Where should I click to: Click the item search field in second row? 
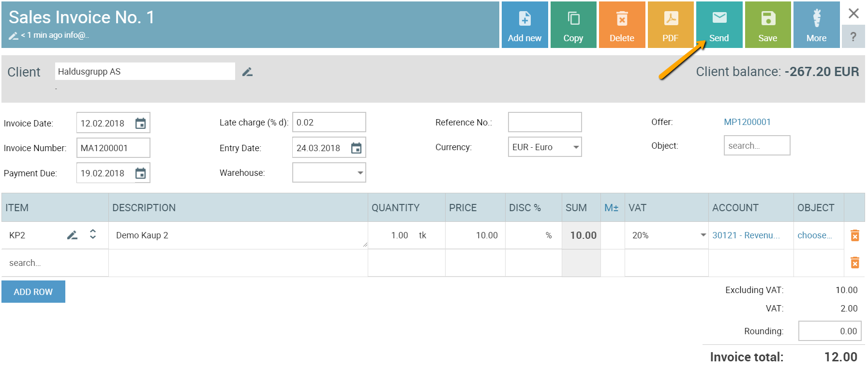click(x=55, y=263)
